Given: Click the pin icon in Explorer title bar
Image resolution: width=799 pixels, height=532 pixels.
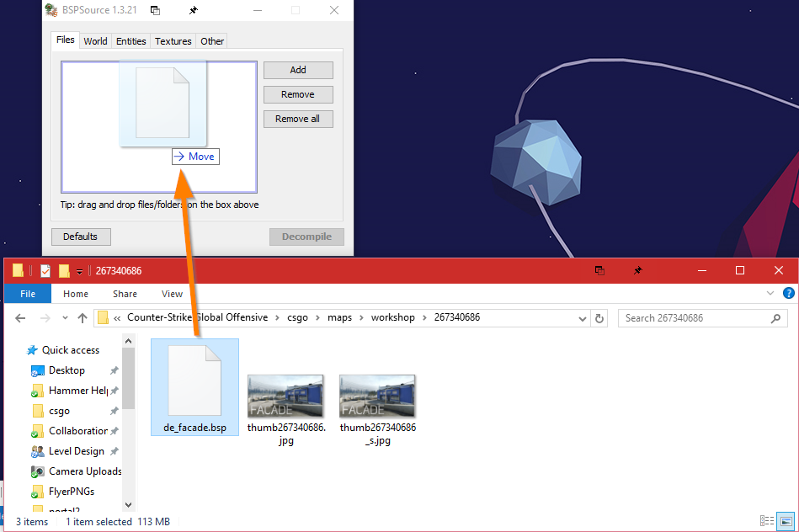Looking at the screenshot, I should coord(637,270).
